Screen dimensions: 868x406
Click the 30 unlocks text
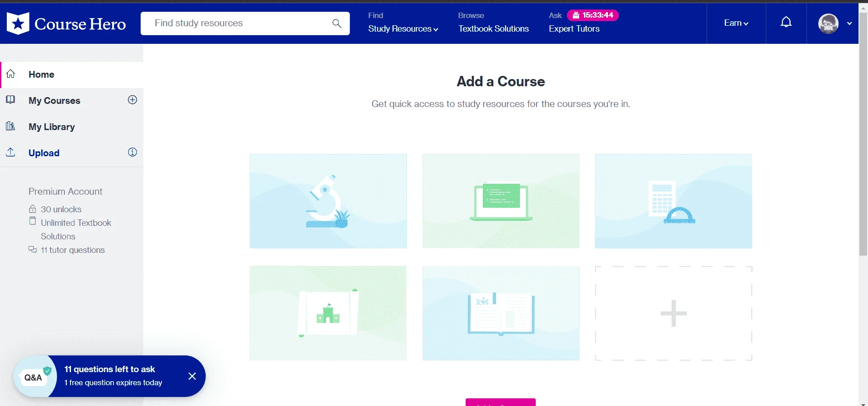[x=61, y=209]
